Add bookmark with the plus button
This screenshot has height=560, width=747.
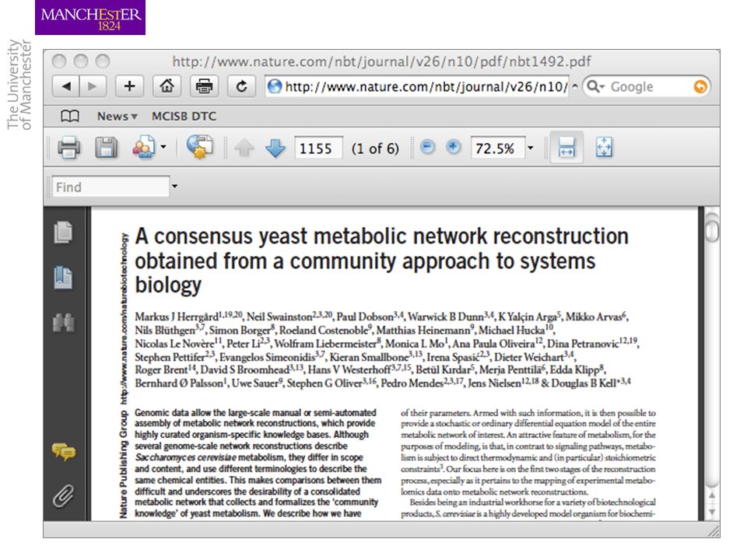(129, 86)
